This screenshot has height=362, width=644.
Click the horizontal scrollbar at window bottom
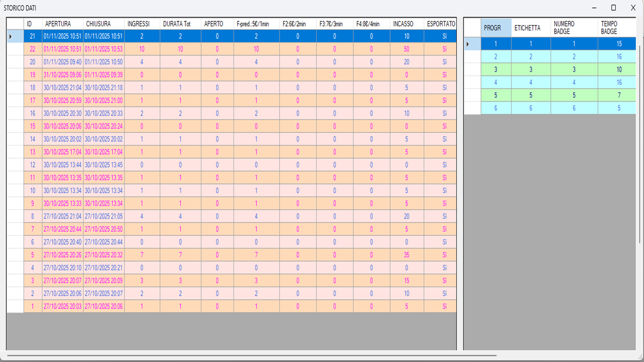pos(252,355)
